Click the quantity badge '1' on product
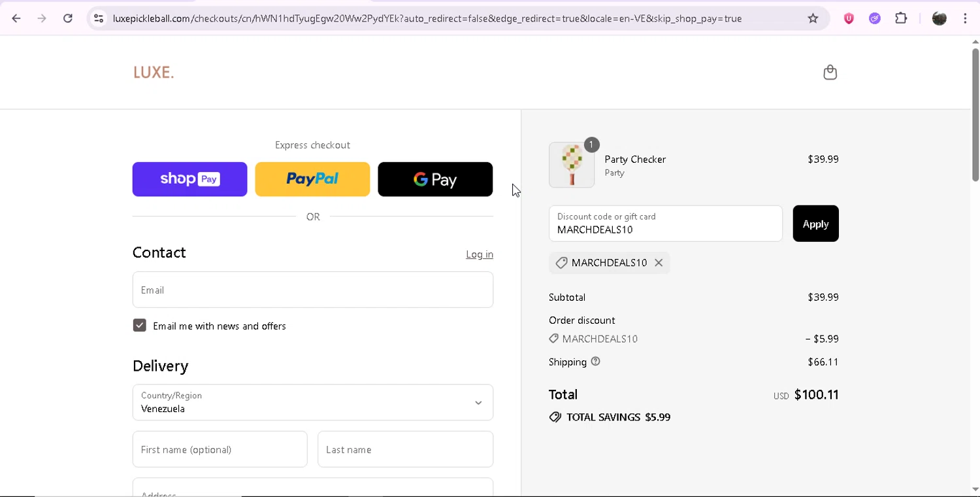Viewport: 980px width, 497px height. pyautogui.click(x=591, y=145)
